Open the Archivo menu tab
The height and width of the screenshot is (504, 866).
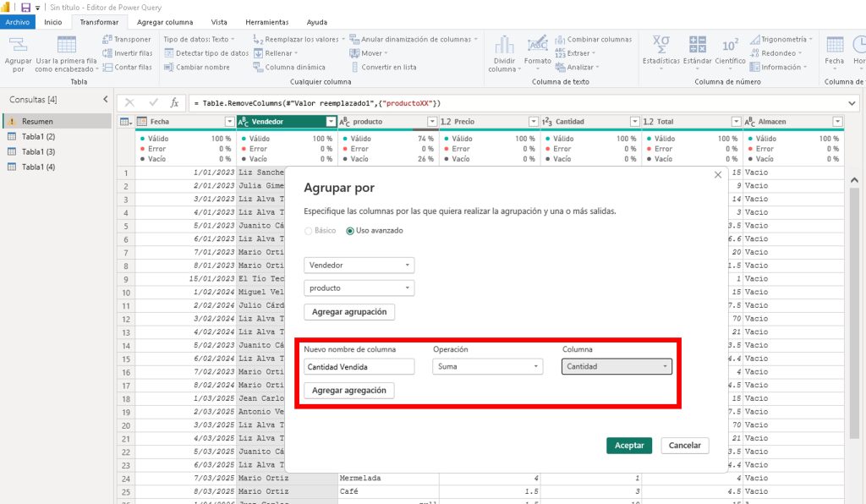(x=18, y=22)
